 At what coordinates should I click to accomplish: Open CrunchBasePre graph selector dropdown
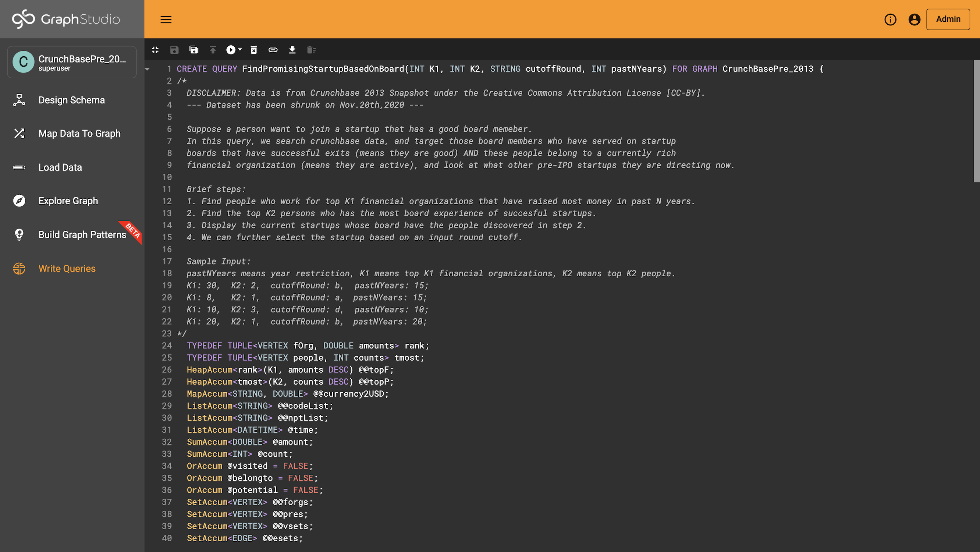click(72, 63)
